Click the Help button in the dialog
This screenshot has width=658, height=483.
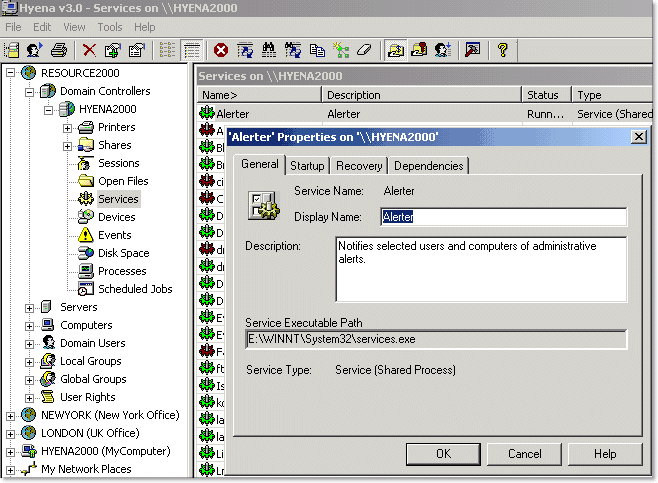pos(605,454)
